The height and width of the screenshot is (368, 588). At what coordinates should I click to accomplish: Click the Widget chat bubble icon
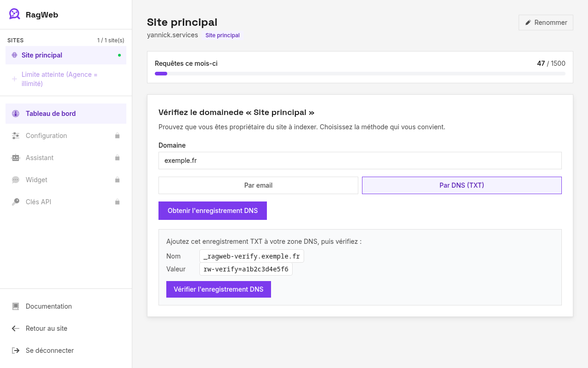tap(16, 180)
